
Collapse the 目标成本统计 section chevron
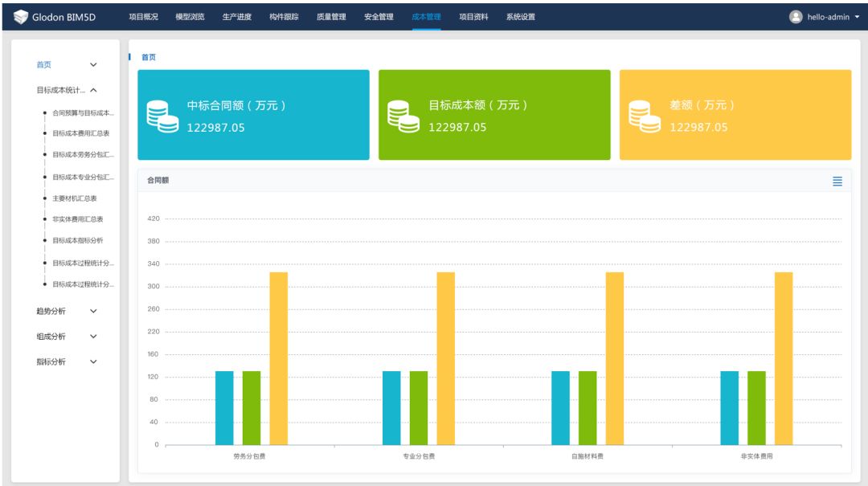point(93,91)
